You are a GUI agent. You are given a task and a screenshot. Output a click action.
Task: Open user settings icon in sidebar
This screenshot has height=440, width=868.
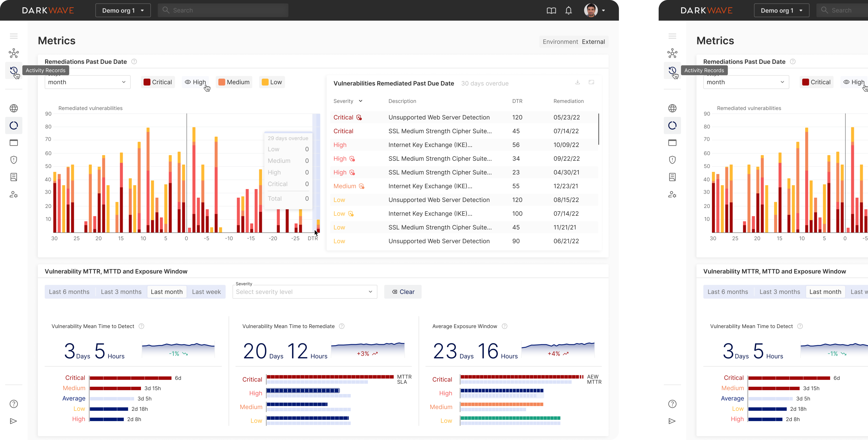(14, 194)
